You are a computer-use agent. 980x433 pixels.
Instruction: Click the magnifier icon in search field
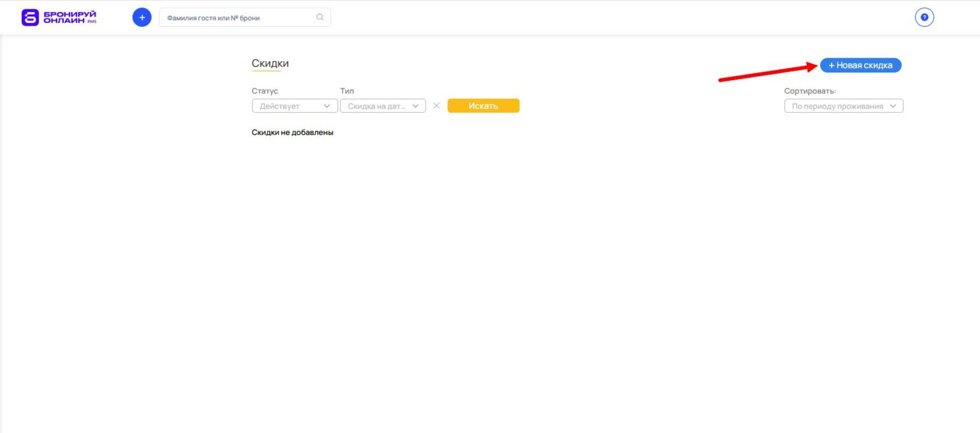click(320, 17)
